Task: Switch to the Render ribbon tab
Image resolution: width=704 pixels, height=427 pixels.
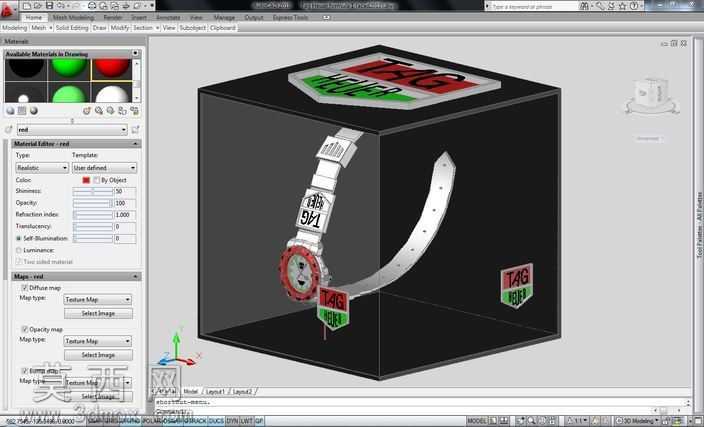Action: pos(113,18)
